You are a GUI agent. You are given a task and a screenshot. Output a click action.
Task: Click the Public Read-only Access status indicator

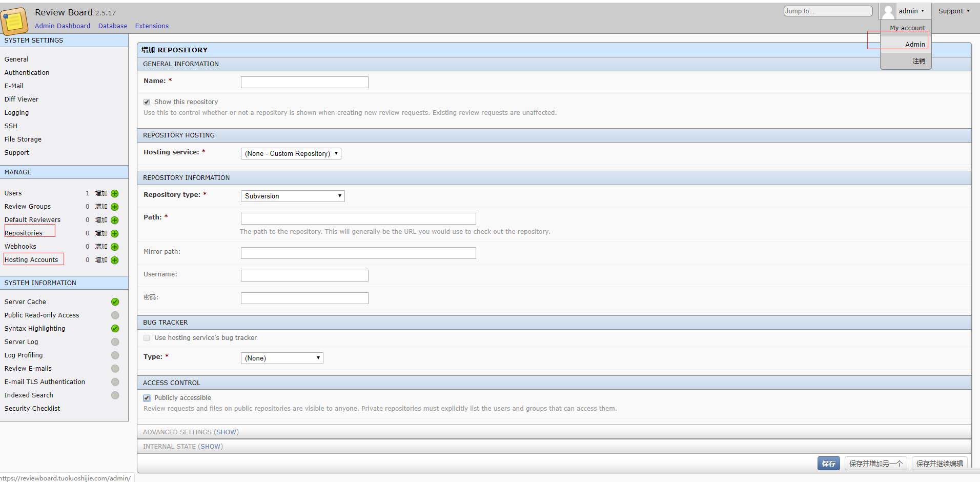click(115, 315)
